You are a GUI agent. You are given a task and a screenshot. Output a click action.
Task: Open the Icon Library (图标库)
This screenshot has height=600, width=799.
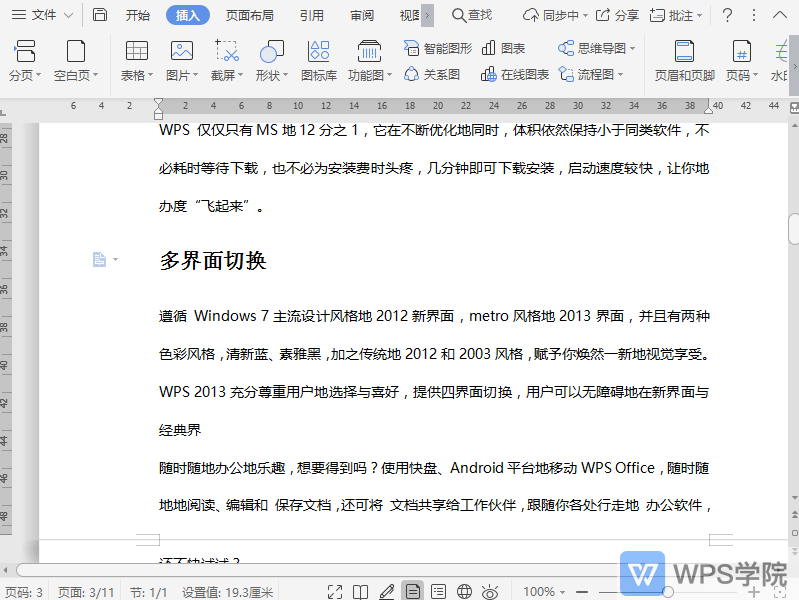[318, 52]
